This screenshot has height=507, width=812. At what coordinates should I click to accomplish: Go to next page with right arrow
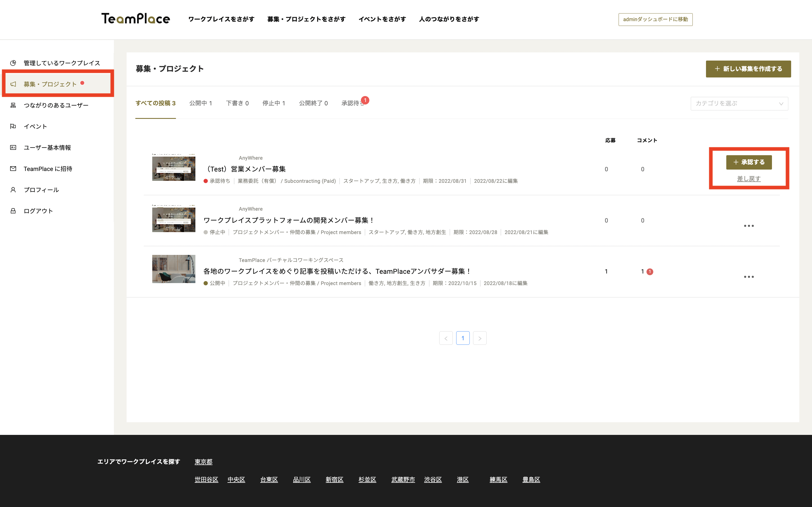point(480,338)
